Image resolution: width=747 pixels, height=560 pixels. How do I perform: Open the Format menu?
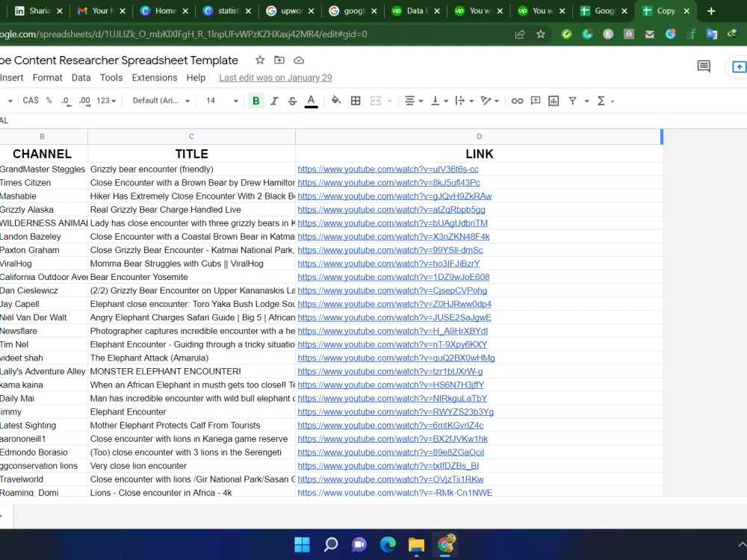click(x=47, y=78)
